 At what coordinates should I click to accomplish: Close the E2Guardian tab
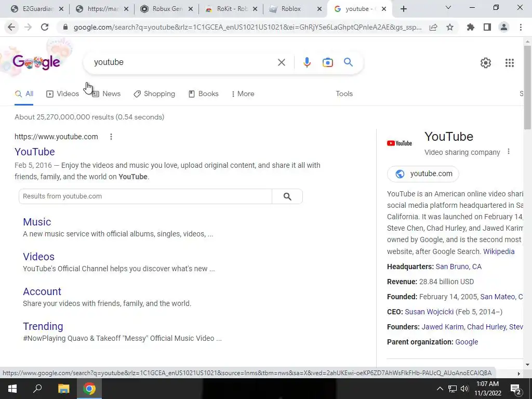61,9
